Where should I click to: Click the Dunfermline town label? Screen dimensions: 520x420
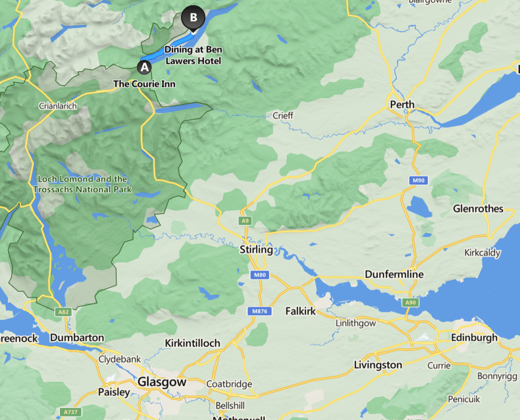(394, 274)
